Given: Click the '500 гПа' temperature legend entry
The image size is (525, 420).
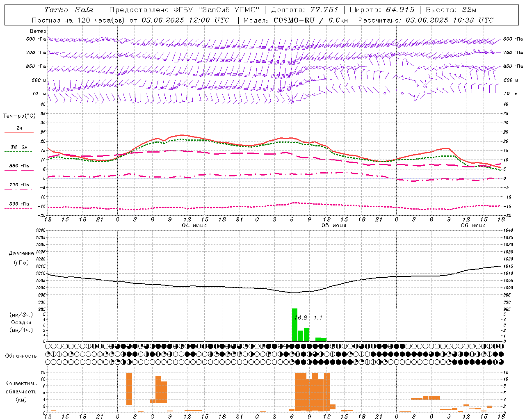Looking at the screenshot, I should coord(19,204).
